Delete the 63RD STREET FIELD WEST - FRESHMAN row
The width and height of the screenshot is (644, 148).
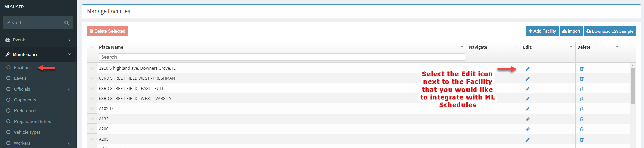tap(582, 79)
